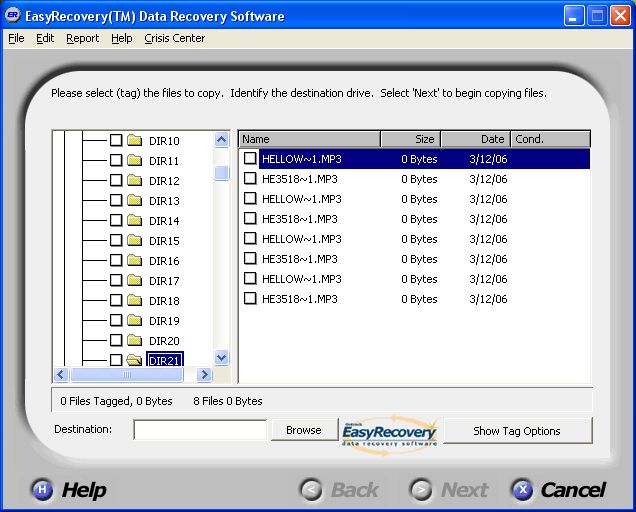Click the Help text at bottom
The width and height of the screenshot is (636, 512).
(84, 490)
